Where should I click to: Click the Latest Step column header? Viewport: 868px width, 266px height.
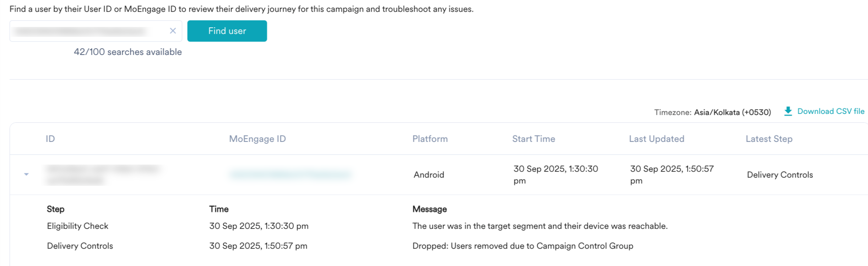click(769, 139)
